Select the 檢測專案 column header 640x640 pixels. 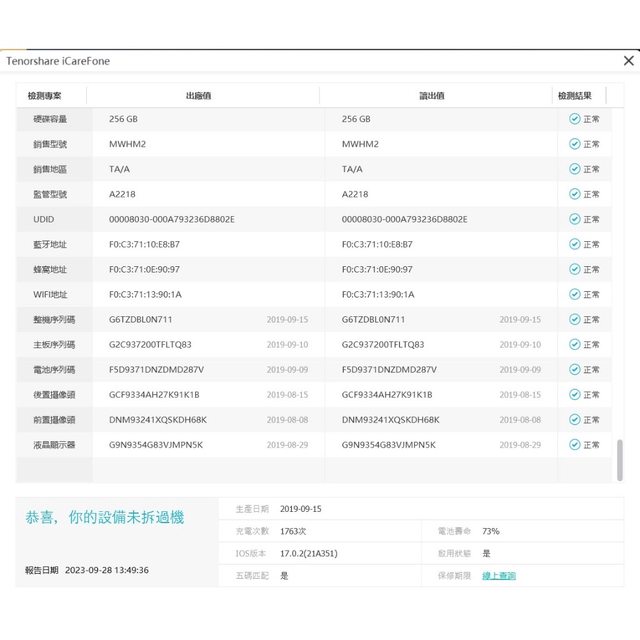(x=45, y=96)
